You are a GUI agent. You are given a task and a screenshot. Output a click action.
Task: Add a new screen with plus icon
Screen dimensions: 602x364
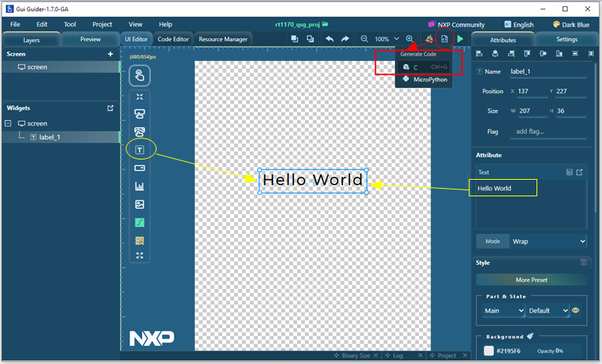coord(111,54)
